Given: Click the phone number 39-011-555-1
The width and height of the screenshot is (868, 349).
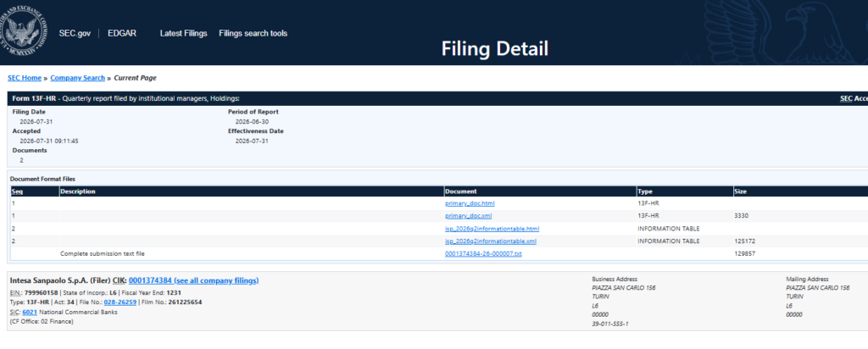Looking at the screenshot, I should coord(610,324).
